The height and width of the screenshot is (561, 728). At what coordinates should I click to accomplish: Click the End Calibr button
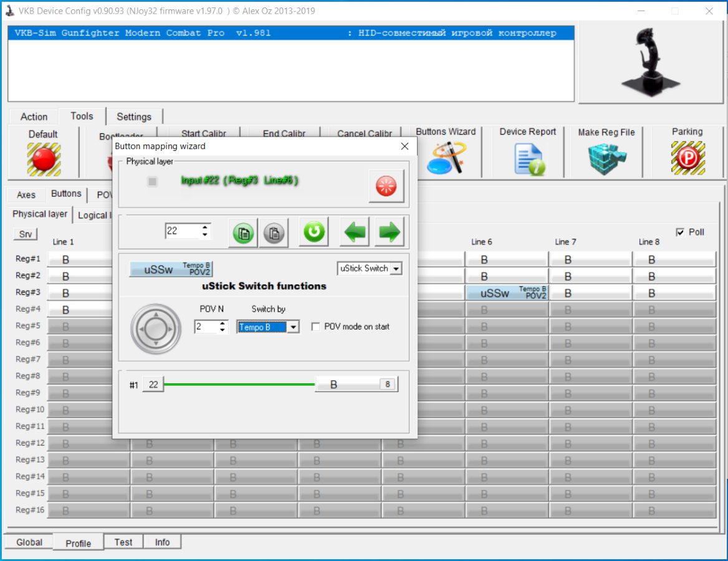284,133
